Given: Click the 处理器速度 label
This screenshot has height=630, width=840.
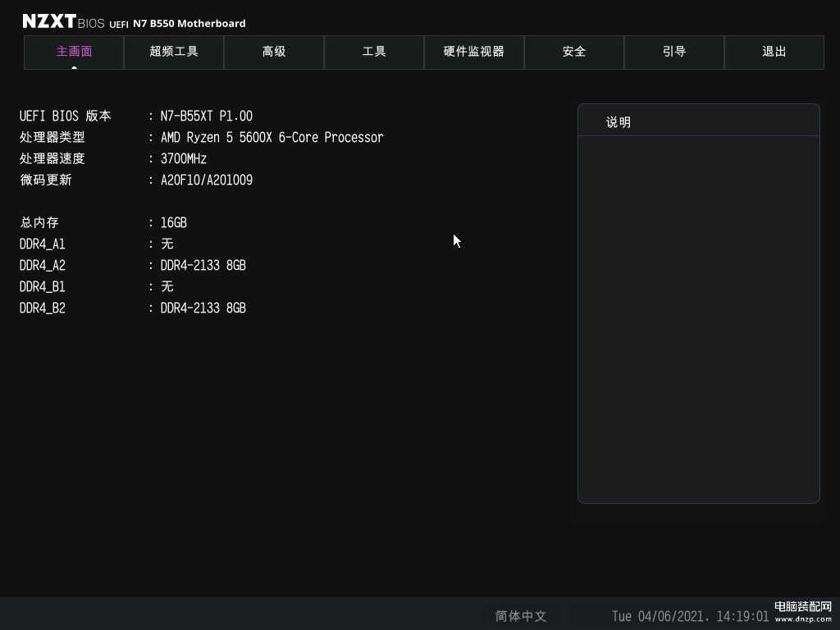Looking at the screenshot, I should [x=52, y=158].
